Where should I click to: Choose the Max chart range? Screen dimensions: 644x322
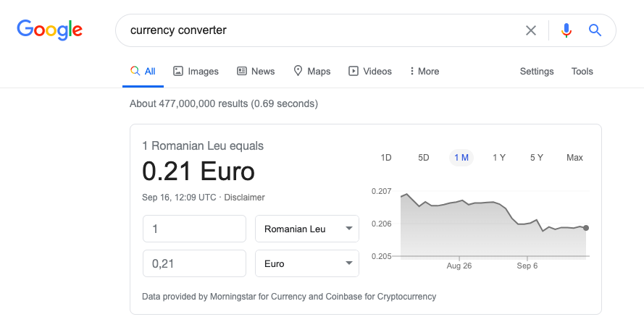(574, 158)
